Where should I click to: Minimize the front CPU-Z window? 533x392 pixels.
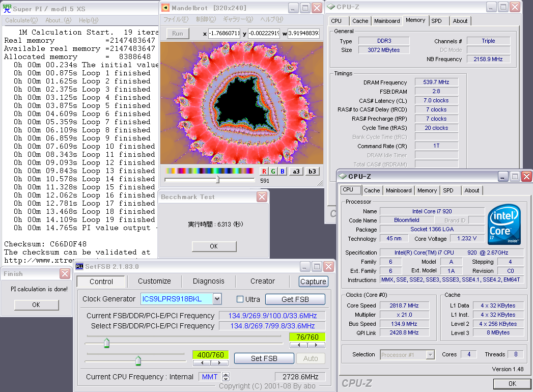pyautogui.click(x=503, y=176)
